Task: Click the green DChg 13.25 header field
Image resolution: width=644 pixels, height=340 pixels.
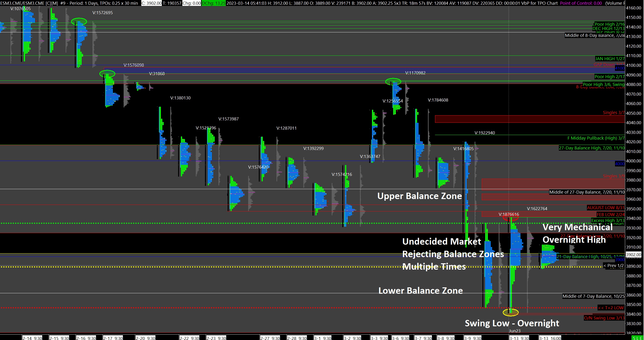Action: pyautogui.click(x=213, y=3)
